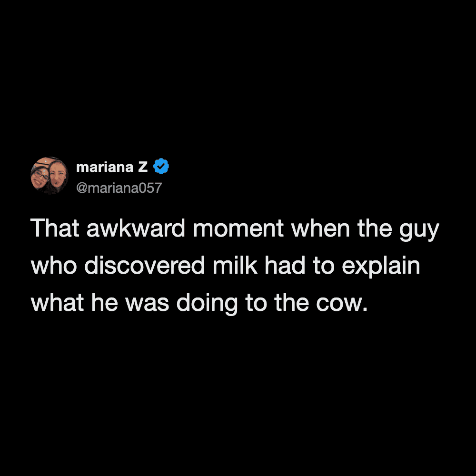The width and height of the screenshot is (476, 476).
Task: Click the blue verified checkmark badge
Action: click(161, 166)
